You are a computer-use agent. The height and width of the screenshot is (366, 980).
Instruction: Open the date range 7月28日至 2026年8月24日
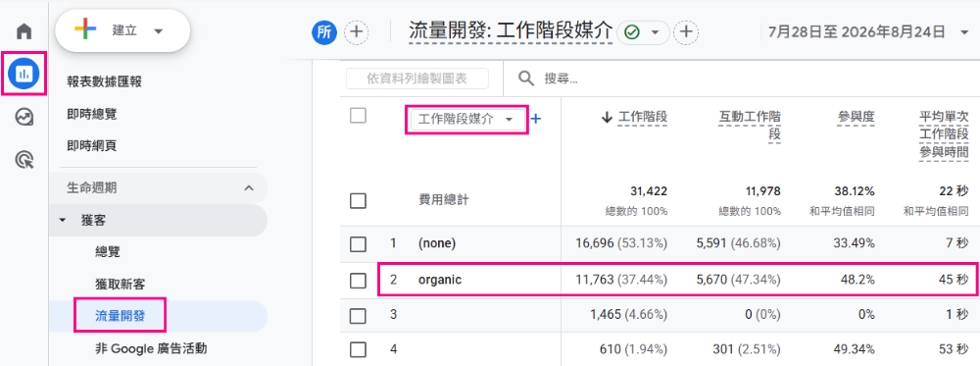pyautogui.click(x=868, y=32)
